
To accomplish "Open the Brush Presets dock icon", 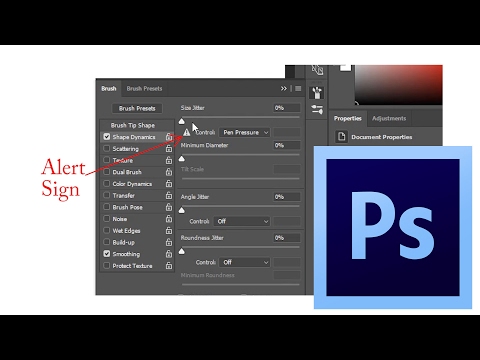I will (x=317, y=93).
